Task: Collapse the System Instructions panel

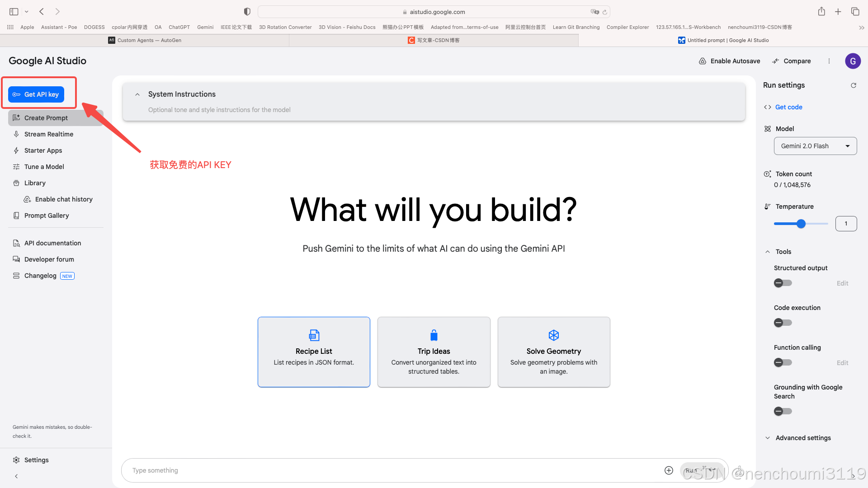Action: (x=137, y=94)
